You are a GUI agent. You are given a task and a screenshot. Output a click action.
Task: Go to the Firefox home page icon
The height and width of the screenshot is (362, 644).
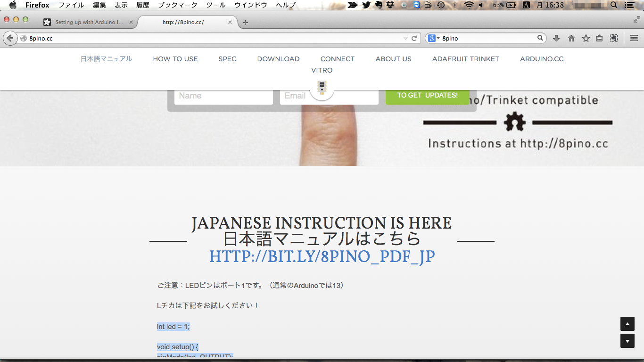click(571, 39)
